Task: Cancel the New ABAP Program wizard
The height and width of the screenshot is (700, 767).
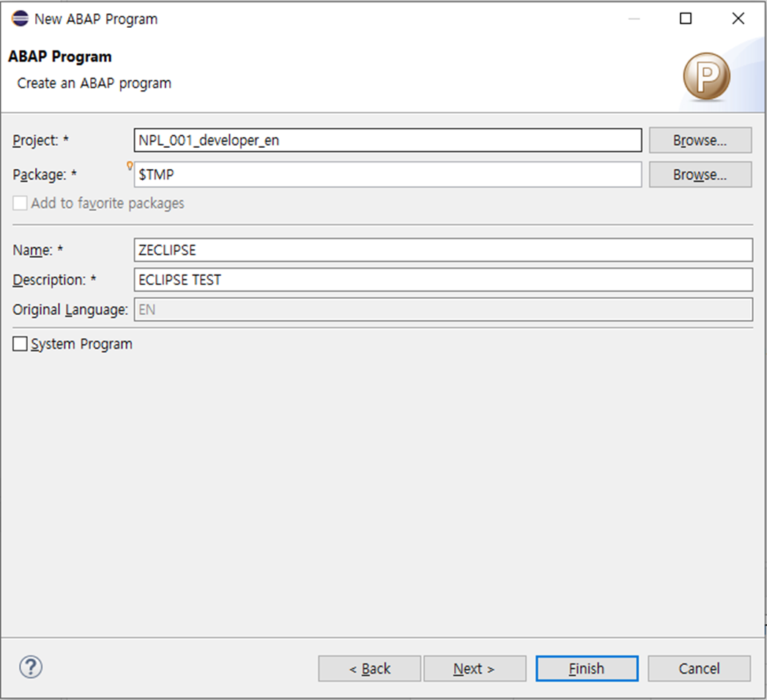Action: (x=699, y=669)
